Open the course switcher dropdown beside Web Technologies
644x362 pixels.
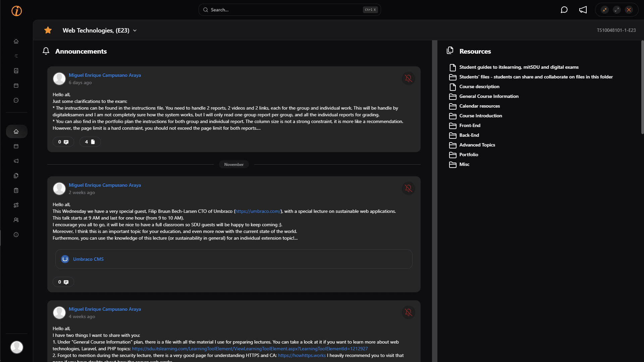pos(135,30)
